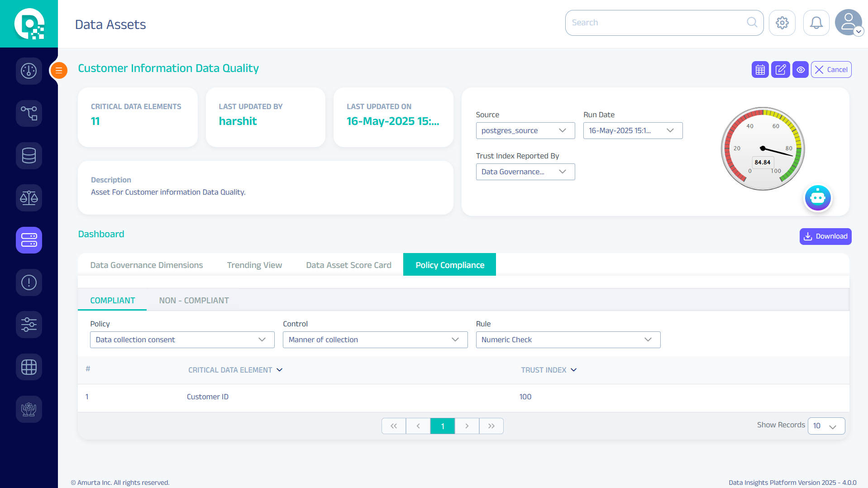Open the balance scales governance icon
Image resolution: width=868 pixels, height=488 pixels.
pos(29,198)
